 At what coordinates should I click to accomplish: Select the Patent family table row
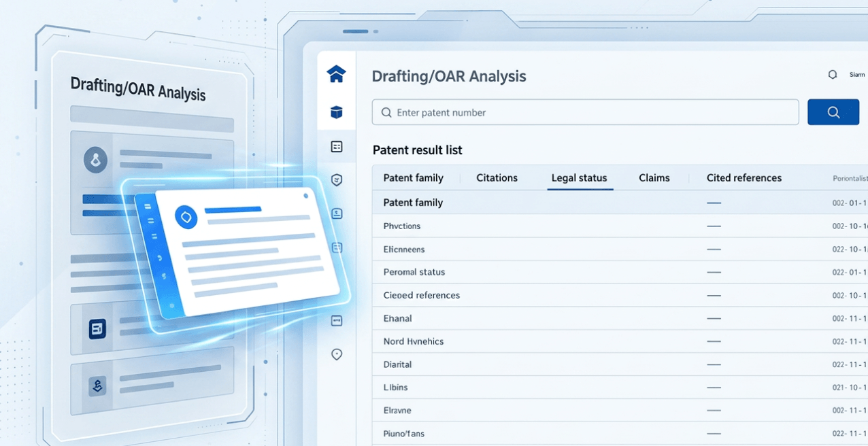[620, 203]
